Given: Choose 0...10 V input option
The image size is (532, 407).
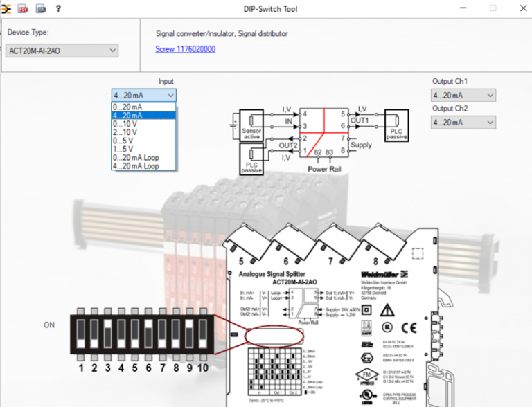Looking at the screenshot, I should (x=143, y=124).
